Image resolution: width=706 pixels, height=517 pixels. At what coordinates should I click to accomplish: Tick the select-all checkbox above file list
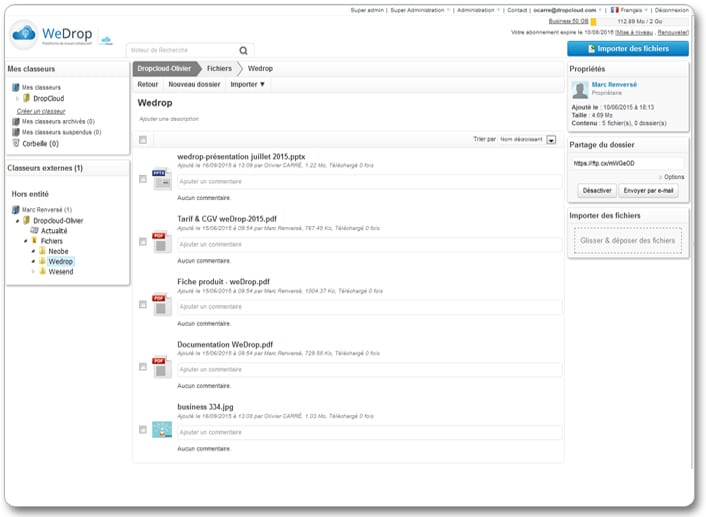[x=143, y=140]
